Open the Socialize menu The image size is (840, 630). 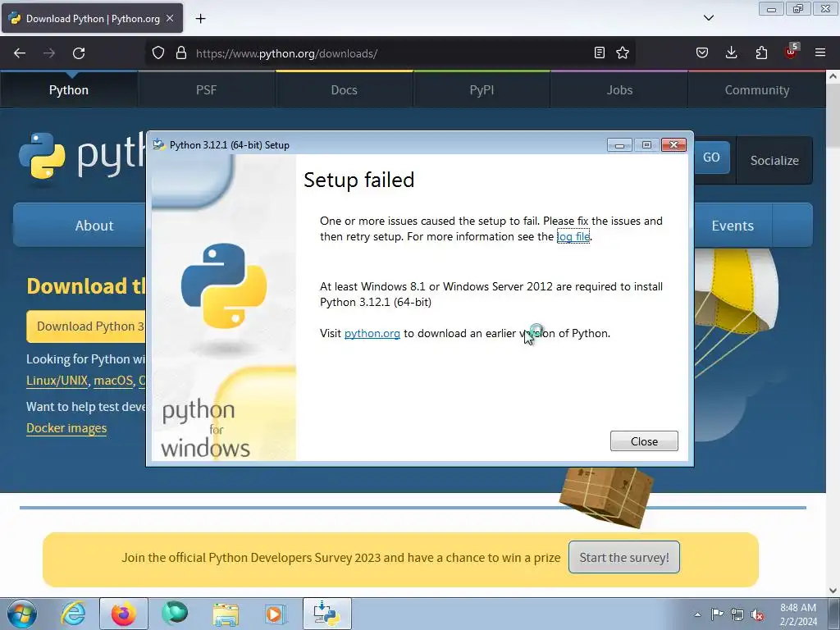tap(774, 160)
